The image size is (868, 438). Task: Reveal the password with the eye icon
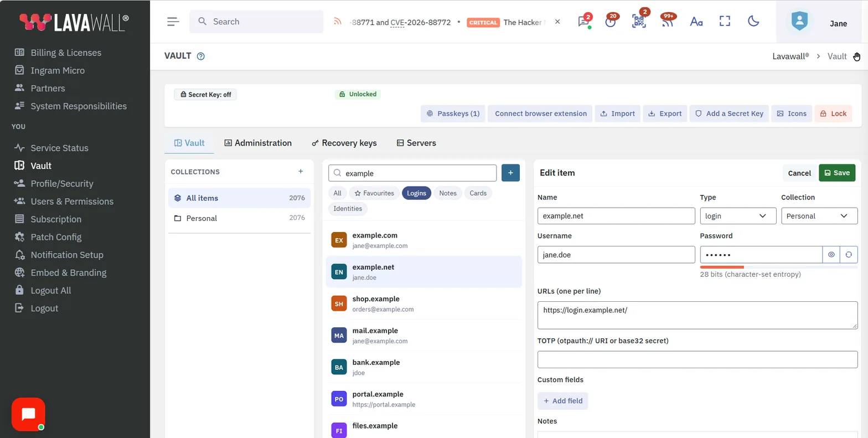click(831, 255)
